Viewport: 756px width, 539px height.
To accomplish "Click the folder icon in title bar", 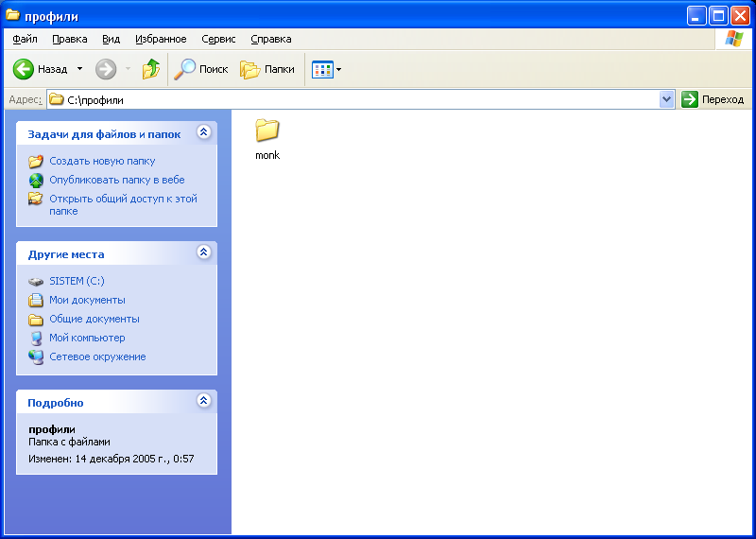I will pyautogui.click(x=12, y=15).
